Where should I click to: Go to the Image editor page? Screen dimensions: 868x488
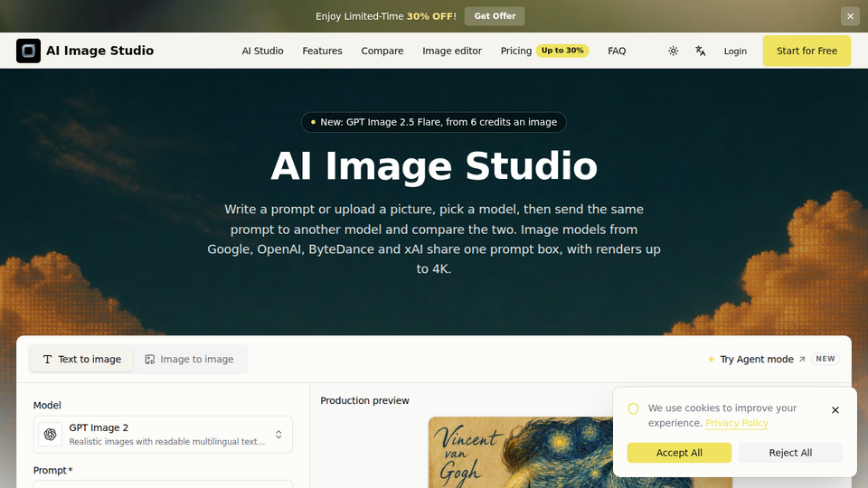click(x=452, y=51)
